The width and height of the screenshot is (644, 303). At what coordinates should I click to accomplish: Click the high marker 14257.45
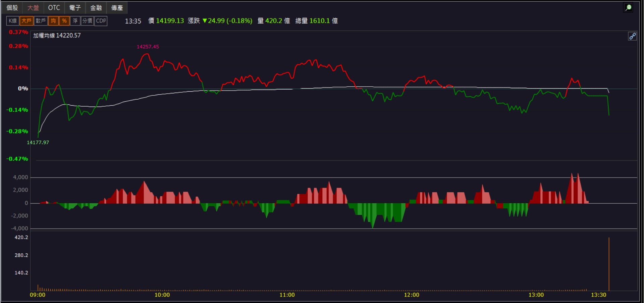tap(148, 47)
